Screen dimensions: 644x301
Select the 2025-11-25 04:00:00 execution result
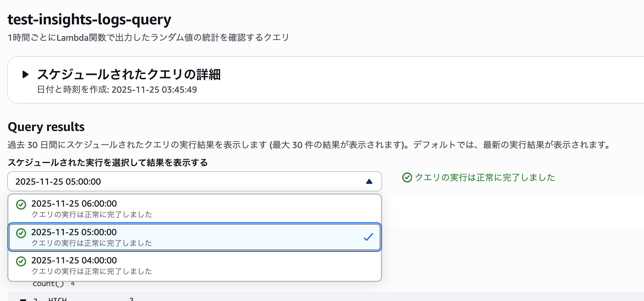tap(140, 265)
